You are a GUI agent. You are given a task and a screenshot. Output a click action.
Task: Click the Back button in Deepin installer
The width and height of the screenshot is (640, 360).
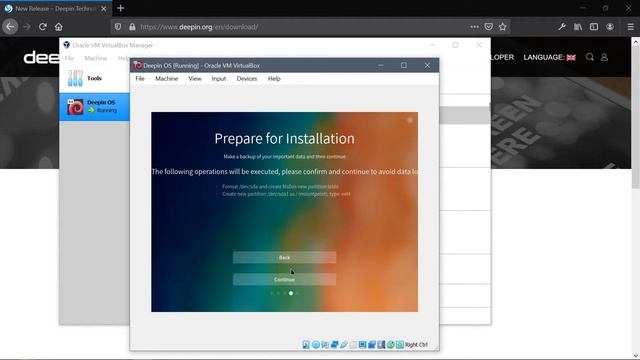tap(284, 258)
